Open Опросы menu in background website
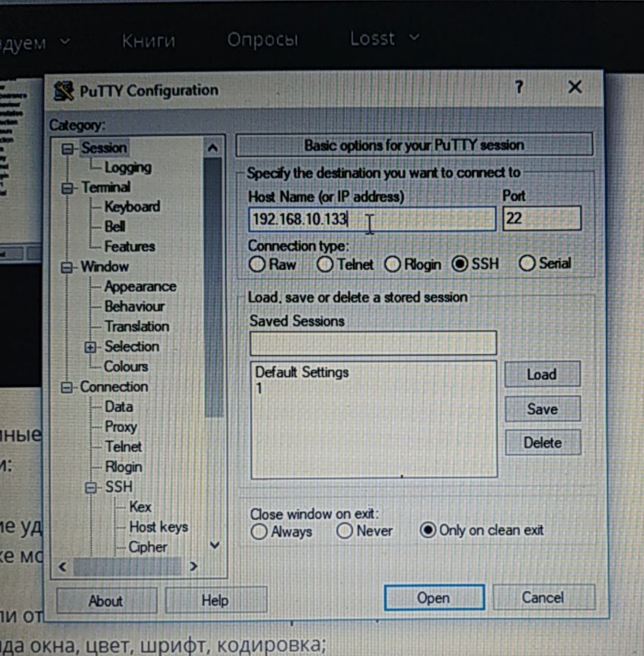 tap(263, 39)
